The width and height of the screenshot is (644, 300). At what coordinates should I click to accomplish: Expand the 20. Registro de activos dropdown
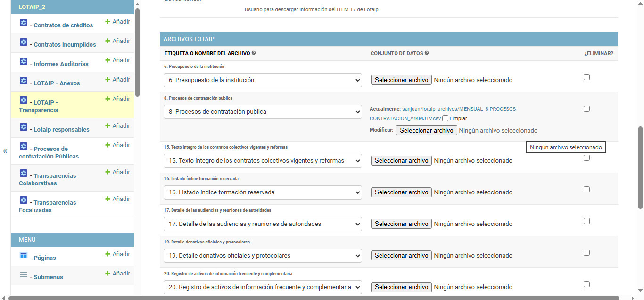tap(263, 287)
